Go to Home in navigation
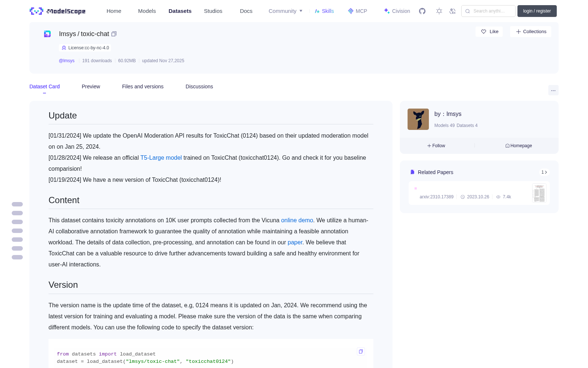Image resolution: width=588 pixels, height=368 pixels. (114, 11)
